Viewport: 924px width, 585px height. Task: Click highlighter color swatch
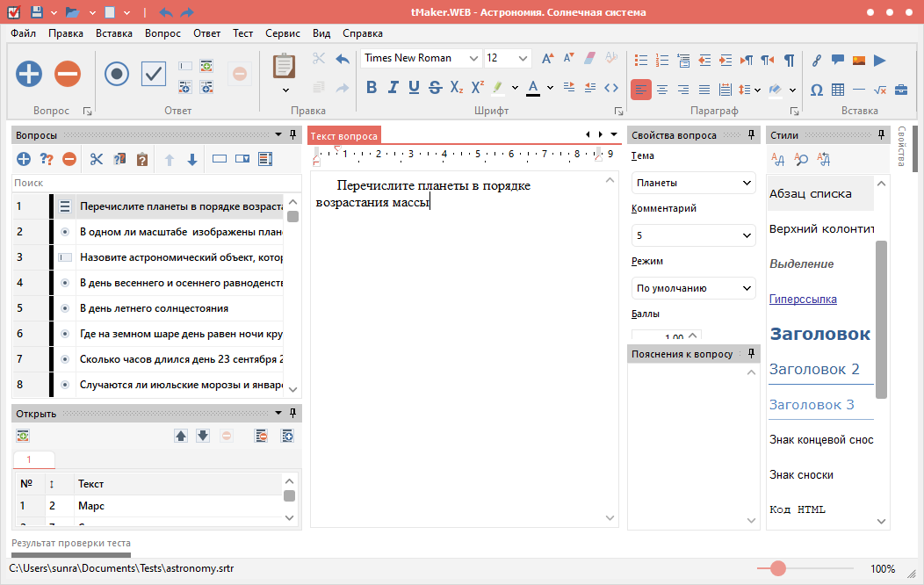click(499, 88)
